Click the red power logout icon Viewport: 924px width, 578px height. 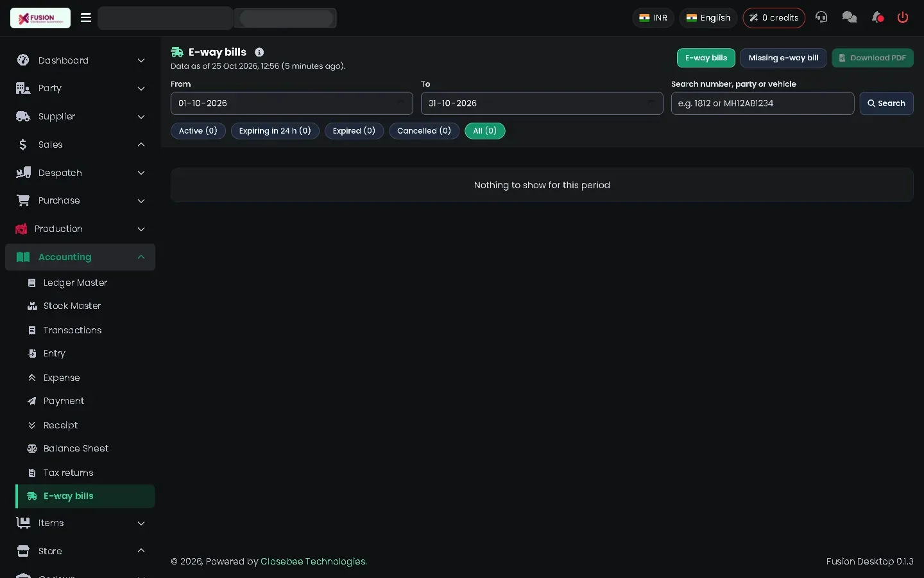903,17
